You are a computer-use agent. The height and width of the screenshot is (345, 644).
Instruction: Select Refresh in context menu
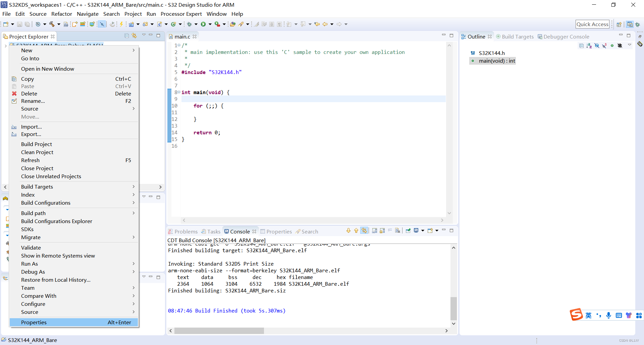click(74, 160)
